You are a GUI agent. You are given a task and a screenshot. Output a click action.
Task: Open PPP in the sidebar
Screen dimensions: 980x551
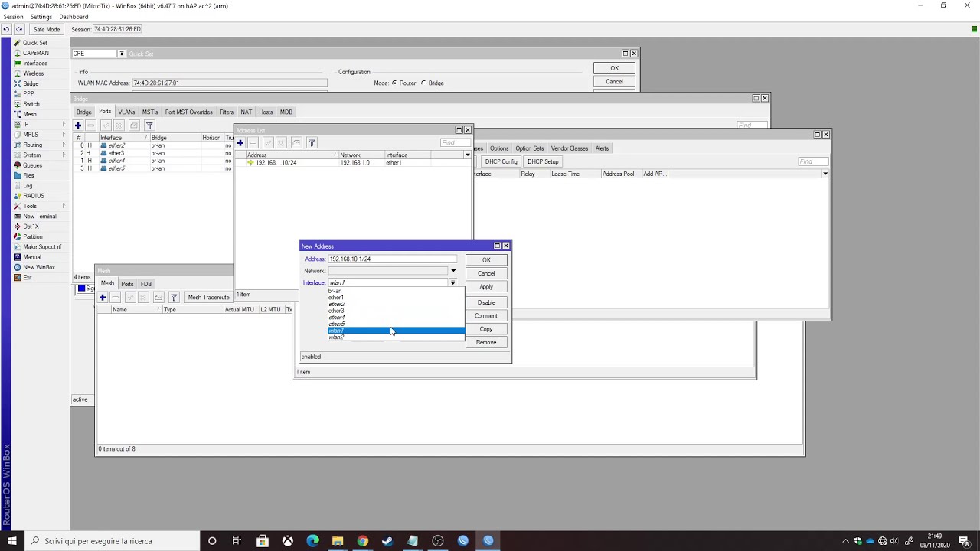28,94
